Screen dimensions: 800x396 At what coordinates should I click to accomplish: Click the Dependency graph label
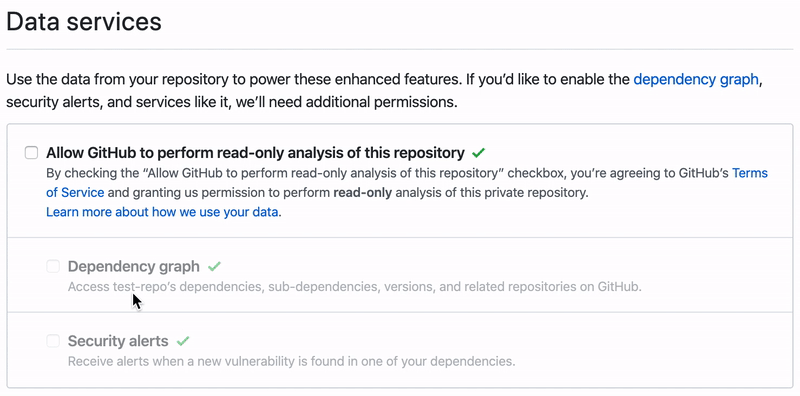(134, 266)
